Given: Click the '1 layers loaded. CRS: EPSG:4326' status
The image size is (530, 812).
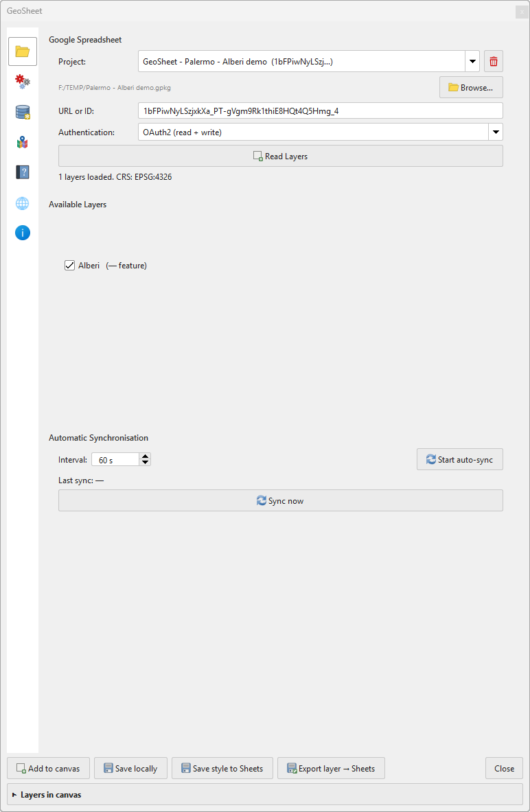Looking at the screenshot, I should click(115, 177).
